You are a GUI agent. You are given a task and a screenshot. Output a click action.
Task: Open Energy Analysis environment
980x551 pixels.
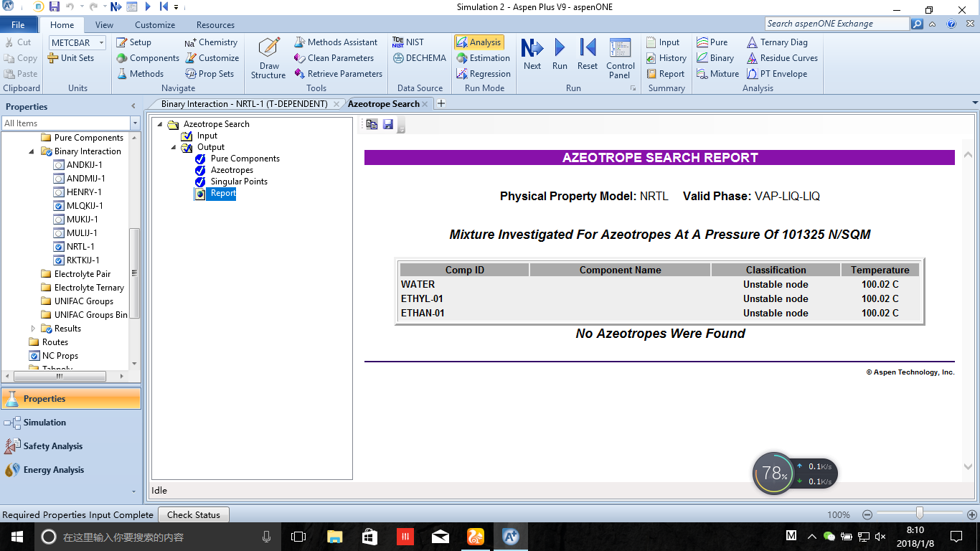coord(70,470)
